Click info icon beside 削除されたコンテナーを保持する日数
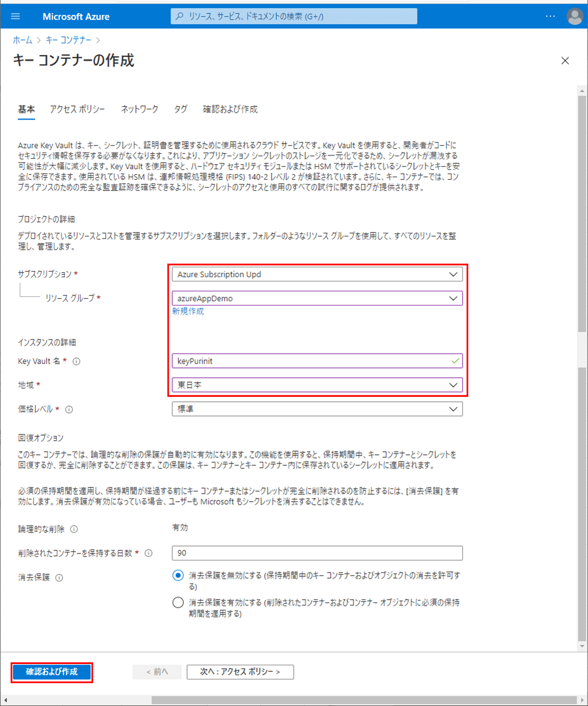Image resolution: width=588 pixels, height=706 pixels. (148, 554)
